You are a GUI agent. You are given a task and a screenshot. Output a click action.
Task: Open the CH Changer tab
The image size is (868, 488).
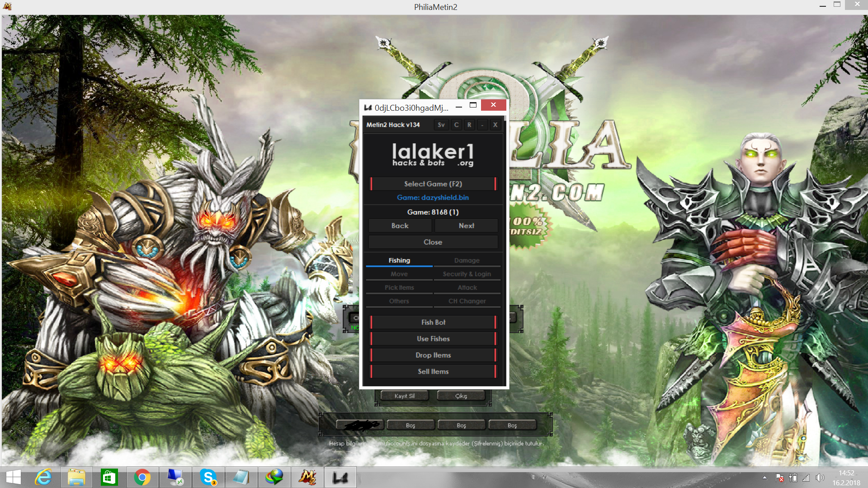tap(467, 301)
